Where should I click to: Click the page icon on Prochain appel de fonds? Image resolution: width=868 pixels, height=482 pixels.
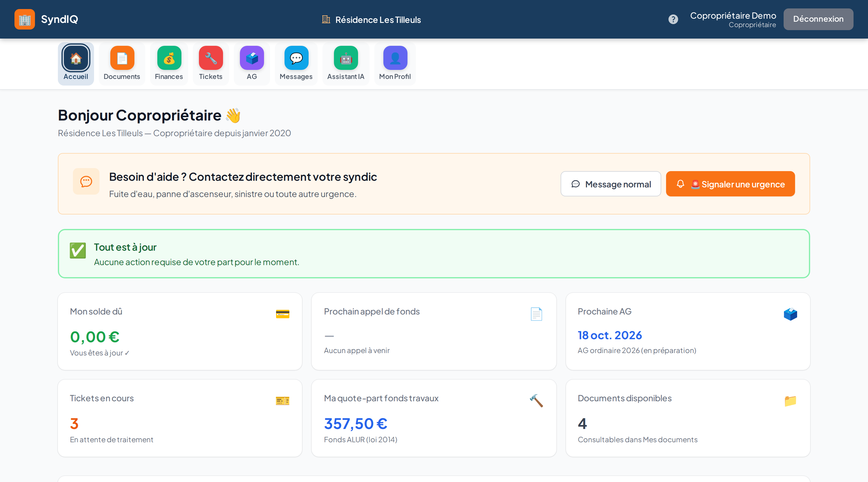click(536, 314)
